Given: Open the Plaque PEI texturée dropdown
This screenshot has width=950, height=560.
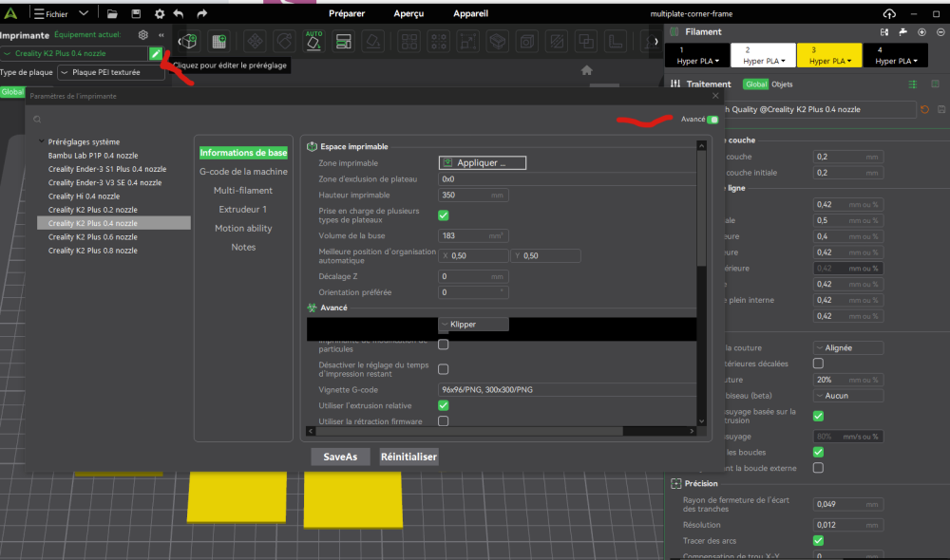Looking at the screenshot, I should click(110, 73).
